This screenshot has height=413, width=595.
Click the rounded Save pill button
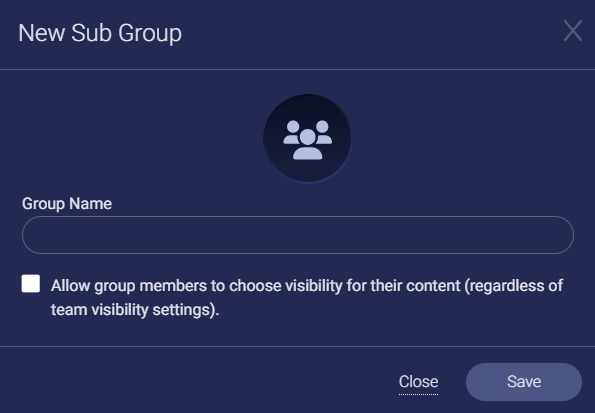tap(524, 382)
